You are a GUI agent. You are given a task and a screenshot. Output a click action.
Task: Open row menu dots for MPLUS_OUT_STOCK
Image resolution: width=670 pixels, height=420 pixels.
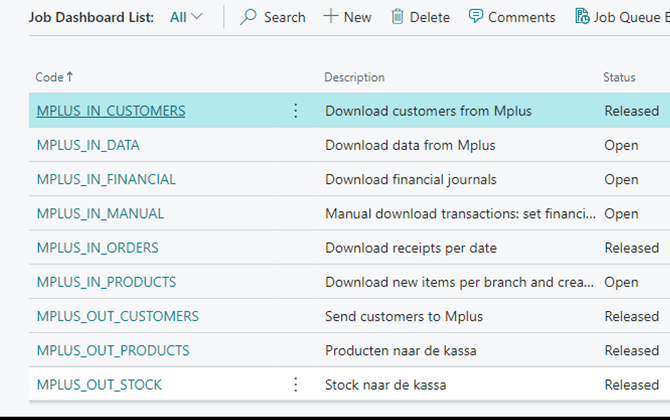pyautogui.click(x=295, y=385)
